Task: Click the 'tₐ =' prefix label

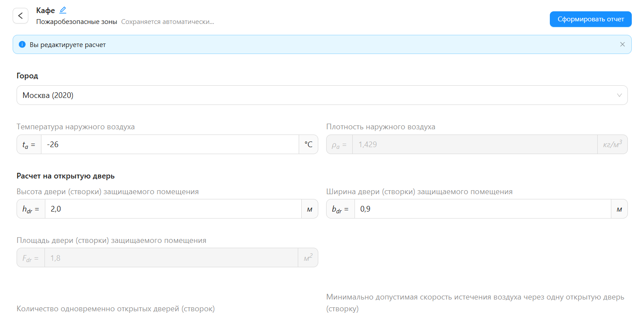Action: [29, 145]
